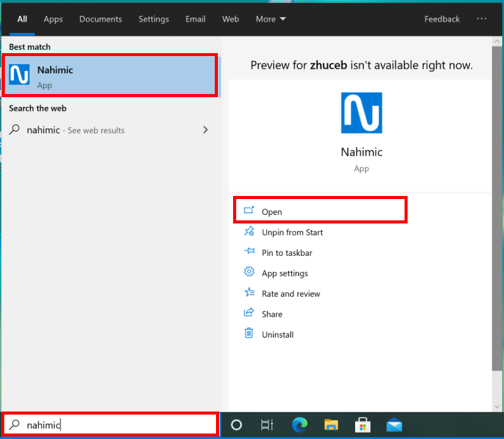The width and height of the screenshot is (504, 439).
Task: Switch to the Apps tab
Action: tap(53, 19)
